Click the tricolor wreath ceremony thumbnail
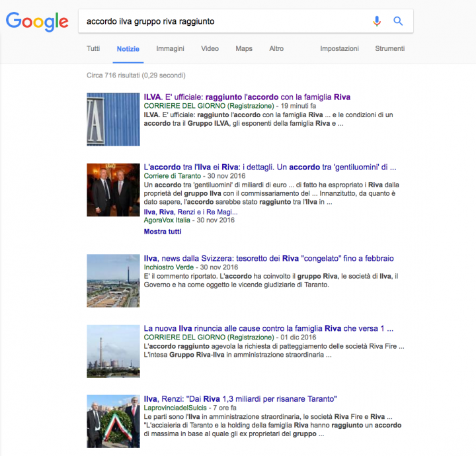 pyautogui.click(x=113, y=422)
